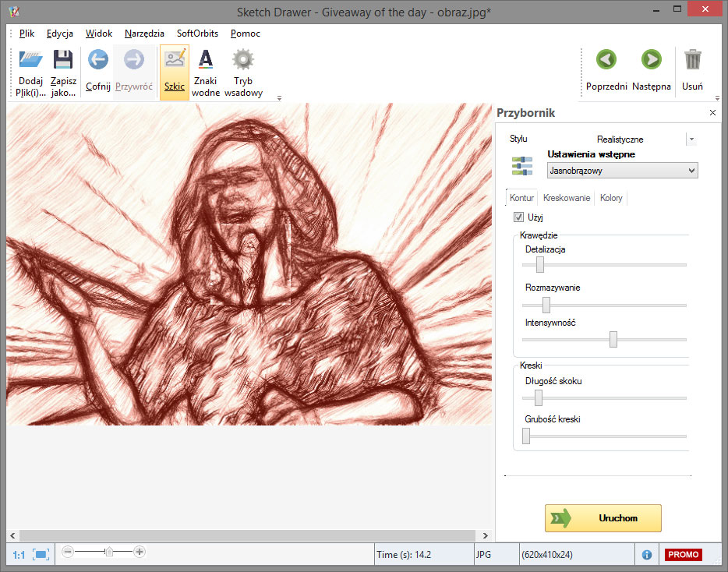Open Tryb wsadowy batch mode gear icon
728x572 pixels.
pos(243,61)
